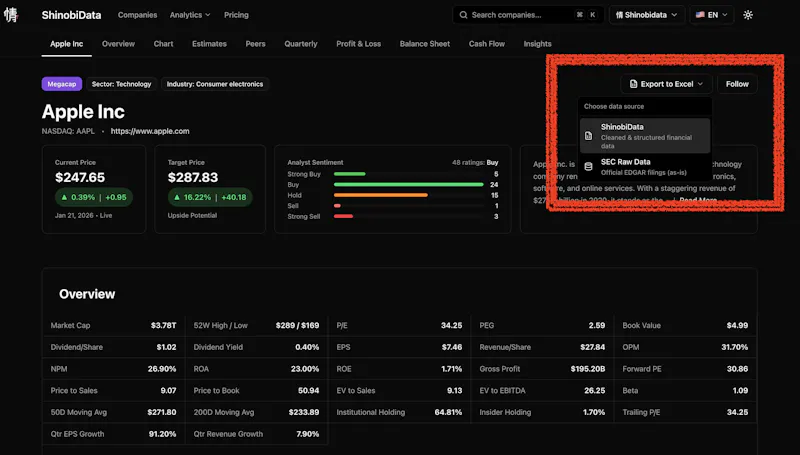800x455 pixels.
Task: Click the EPS $7.46 value
Action: click(452, 347)
